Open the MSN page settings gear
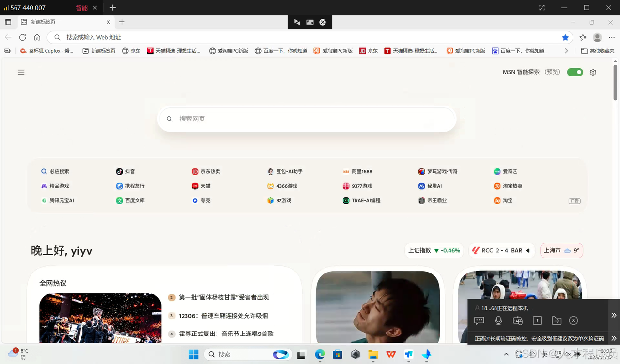This screenshot has height=364, width=620. point(593,72)
